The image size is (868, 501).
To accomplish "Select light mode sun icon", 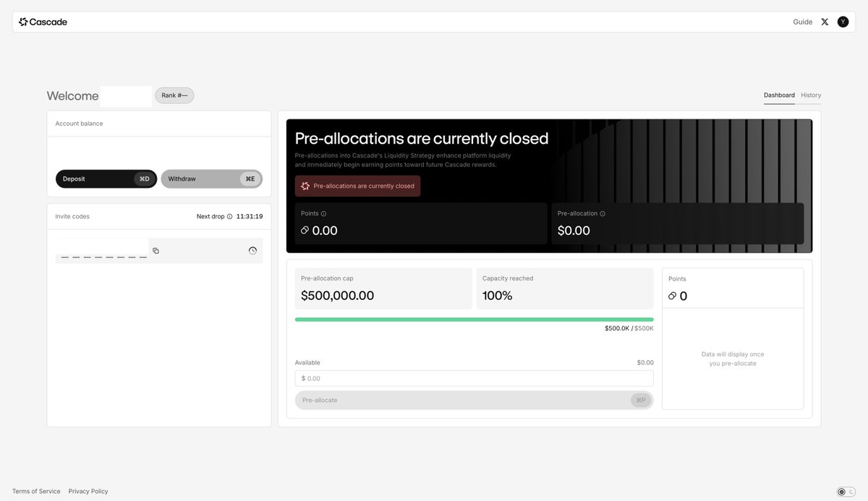I will (x=841, y=492).
